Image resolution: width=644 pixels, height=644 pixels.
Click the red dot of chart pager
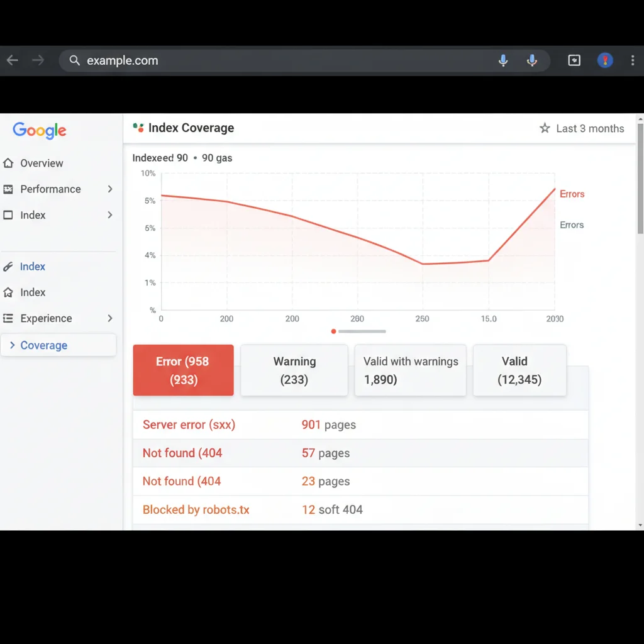click(x=333, y=331)
